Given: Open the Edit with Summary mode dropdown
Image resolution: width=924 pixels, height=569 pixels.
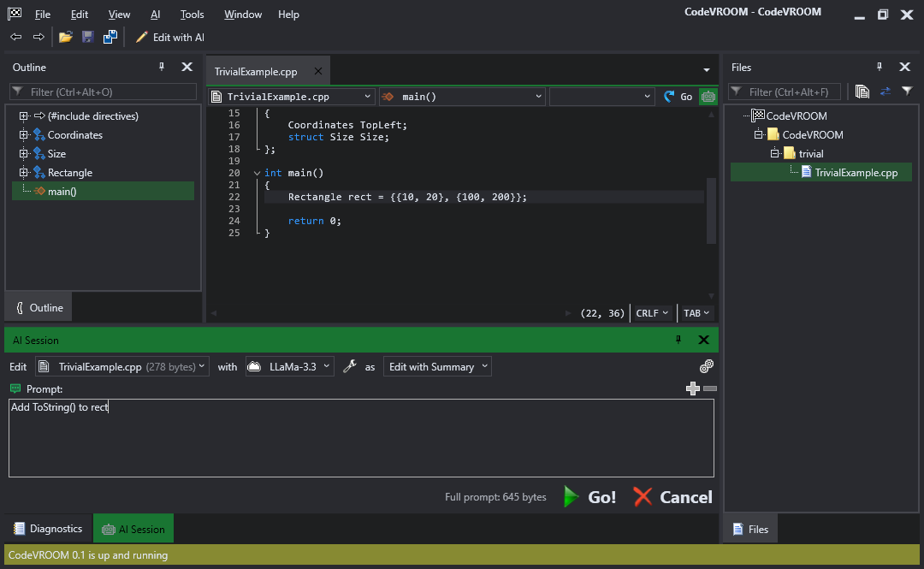Looking at the screenshot, I should pos(437,367).
